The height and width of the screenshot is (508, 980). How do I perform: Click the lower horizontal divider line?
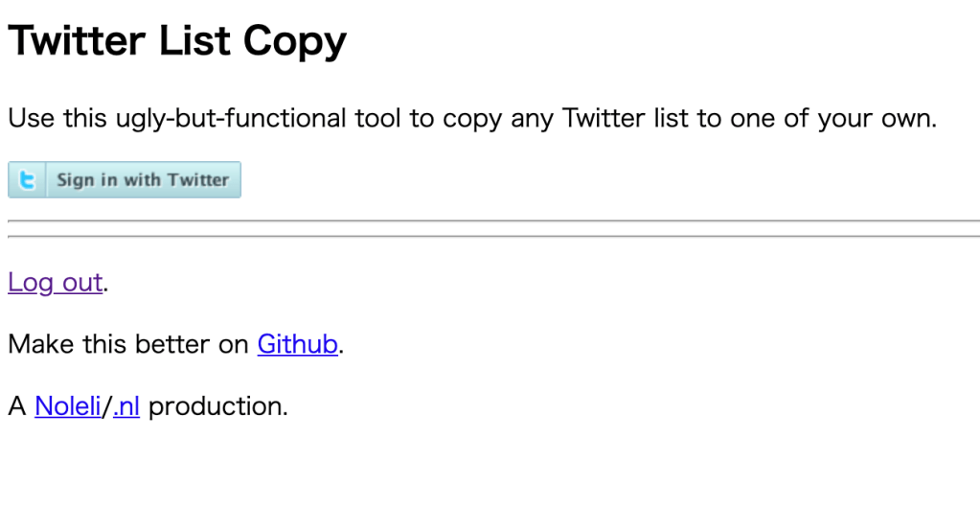click(493, 236)
